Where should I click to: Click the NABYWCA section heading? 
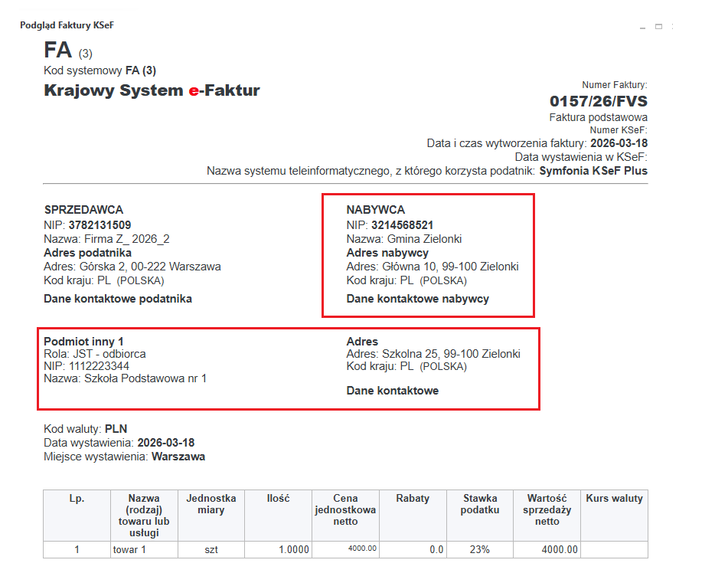pos(375,210)
